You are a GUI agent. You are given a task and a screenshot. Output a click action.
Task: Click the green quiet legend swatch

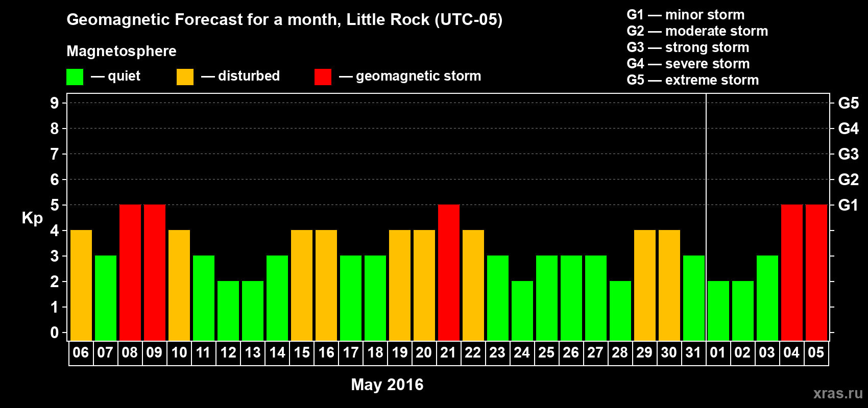click(x=75, y=77)
